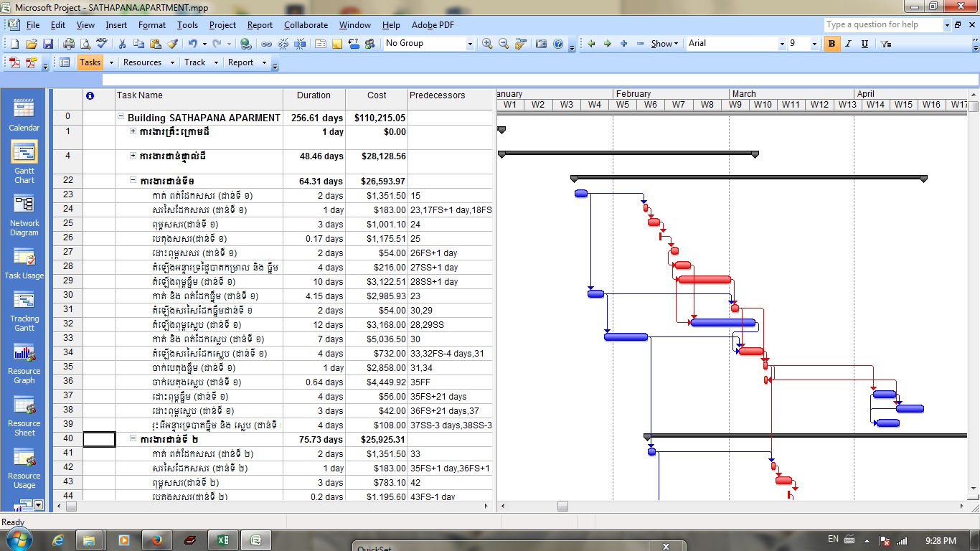The height and width of the screenshot is (551, 980).
Task: Open the Format menu
Action: (x=152, y=25)
